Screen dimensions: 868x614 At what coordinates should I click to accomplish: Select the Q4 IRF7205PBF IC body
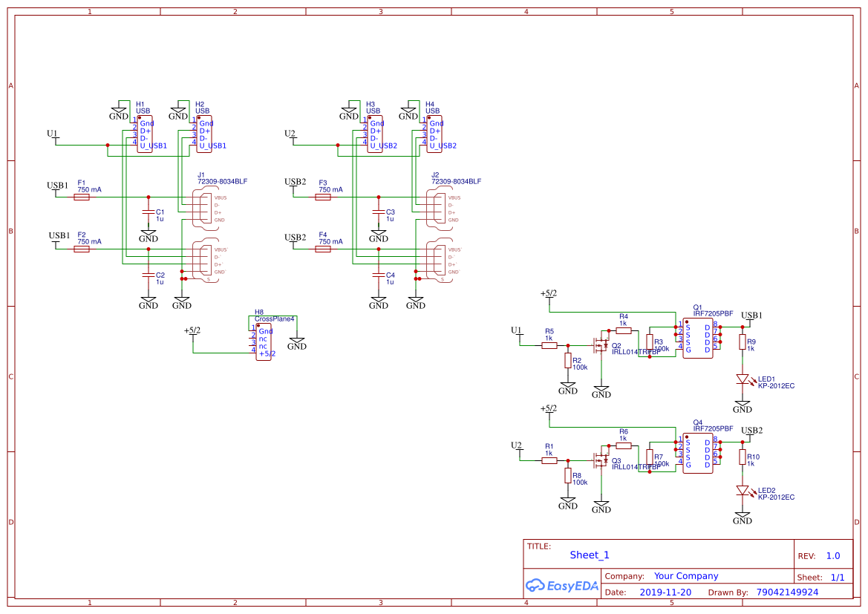click(697, 454)
